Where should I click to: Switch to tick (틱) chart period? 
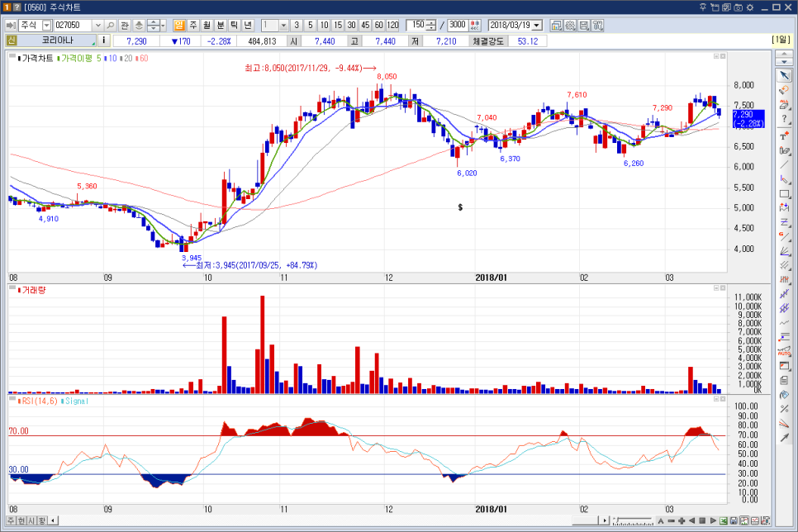[234, 25]
